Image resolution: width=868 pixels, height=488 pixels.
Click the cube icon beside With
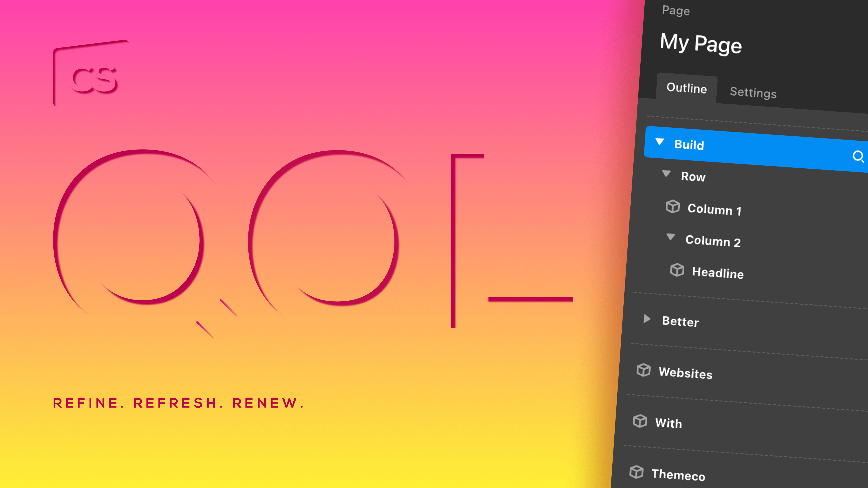[x=640, y=421]
